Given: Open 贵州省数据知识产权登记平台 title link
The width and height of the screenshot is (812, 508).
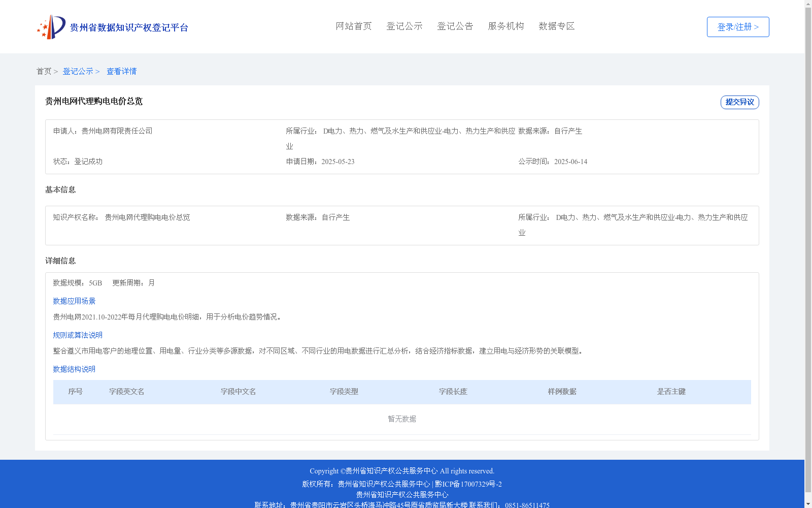Looking at the screenshot, I should [x=129, y=27].
